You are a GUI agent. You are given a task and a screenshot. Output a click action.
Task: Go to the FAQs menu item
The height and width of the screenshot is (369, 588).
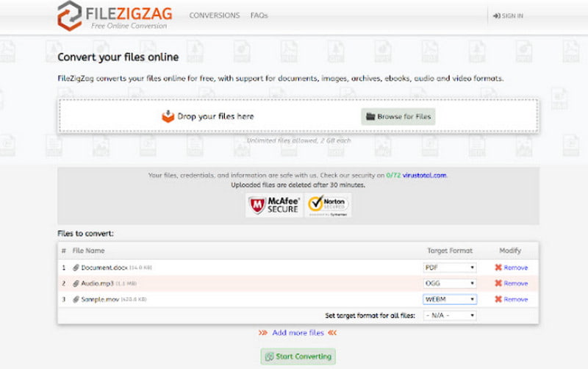point(259,15)
